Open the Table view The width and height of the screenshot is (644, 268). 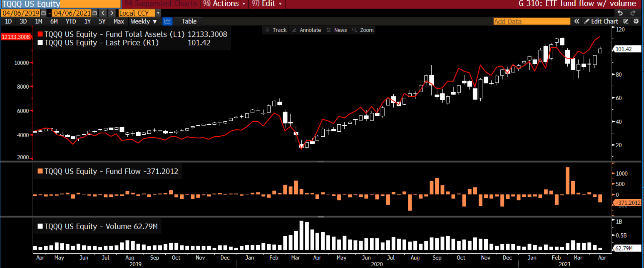(189, 21)
